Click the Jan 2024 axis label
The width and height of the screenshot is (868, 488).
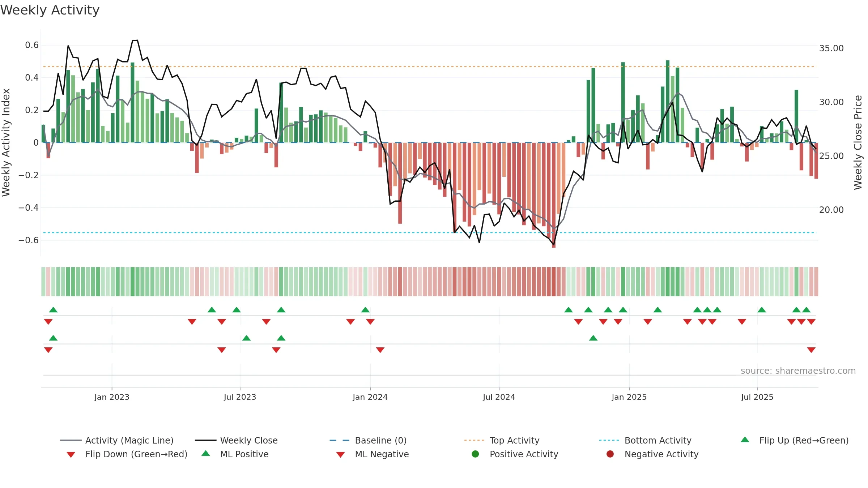pos(370,397)
